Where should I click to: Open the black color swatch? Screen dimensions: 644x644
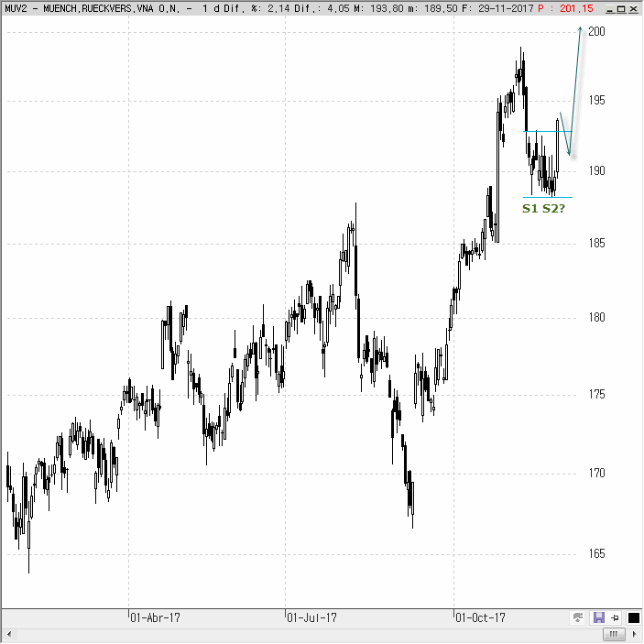634,617
